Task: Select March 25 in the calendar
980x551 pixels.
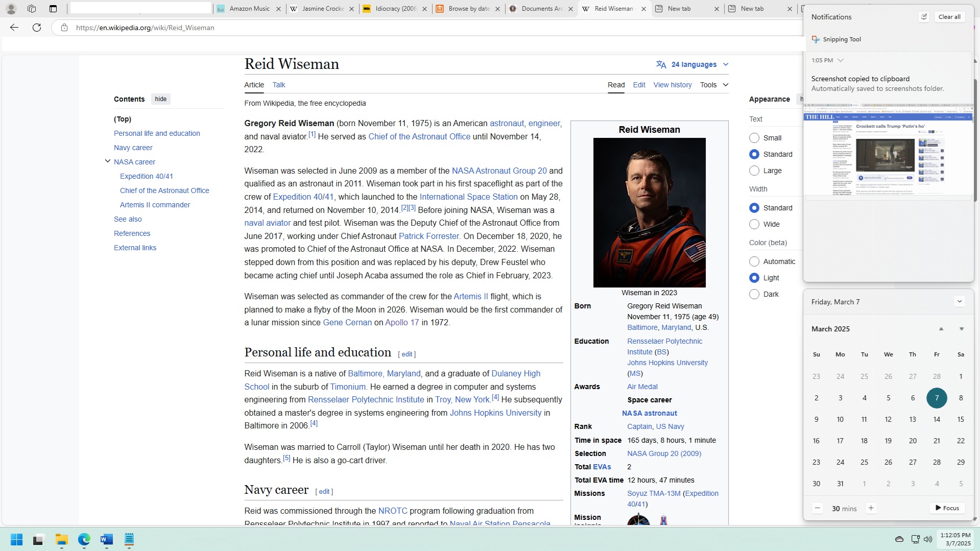Action: point(864,462)
